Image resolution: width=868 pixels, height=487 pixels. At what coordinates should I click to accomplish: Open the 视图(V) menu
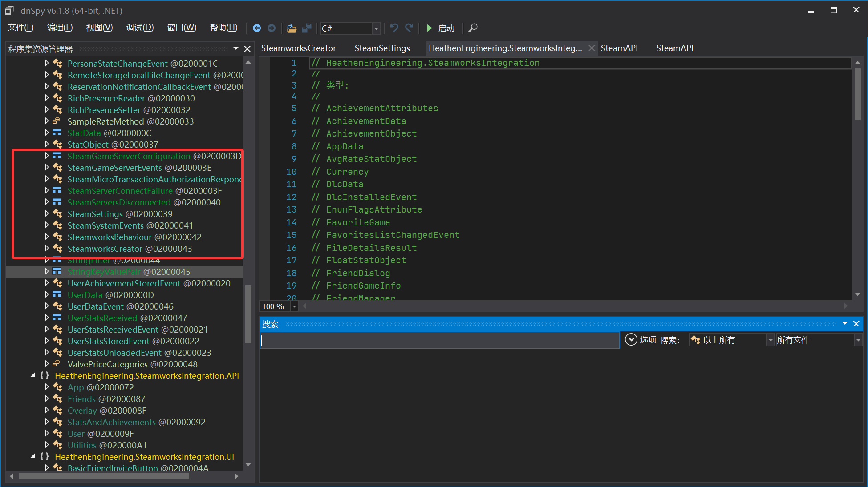[x=100, y=28]
